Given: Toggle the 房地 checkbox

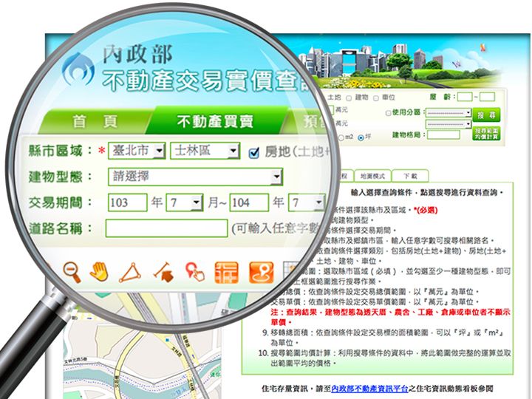Looking at the screenshot, I should [253, 153].
